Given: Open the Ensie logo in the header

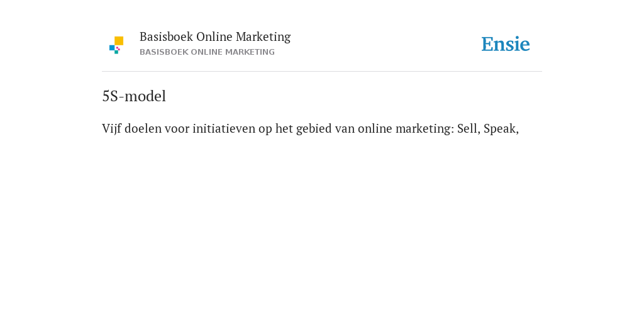Looking at the screenshot, I should tap(506, 44).
